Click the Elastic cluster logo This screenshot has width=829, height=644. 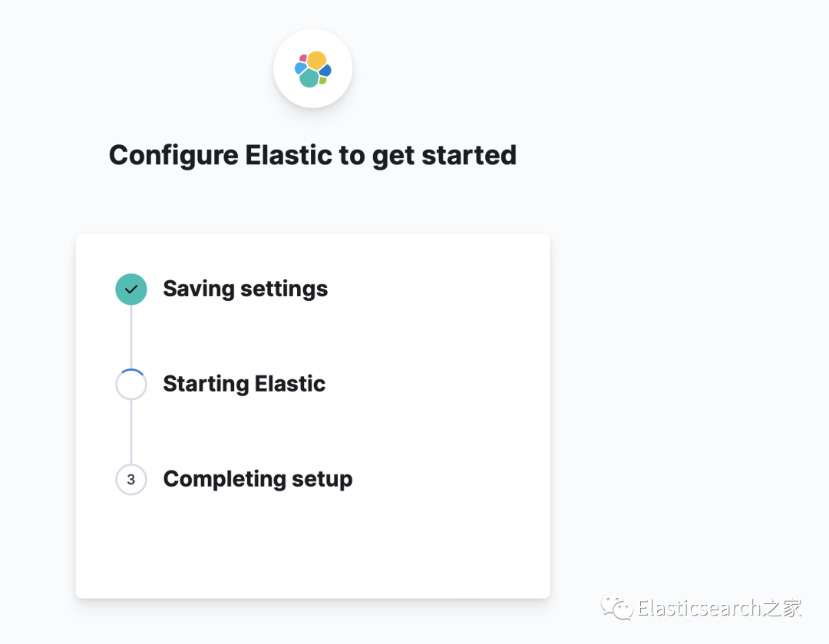312,69
